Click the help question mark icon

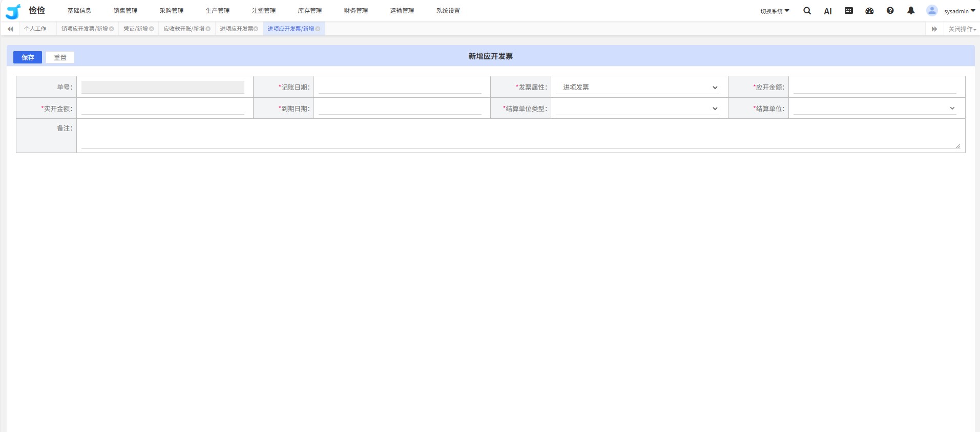(890, 11)
